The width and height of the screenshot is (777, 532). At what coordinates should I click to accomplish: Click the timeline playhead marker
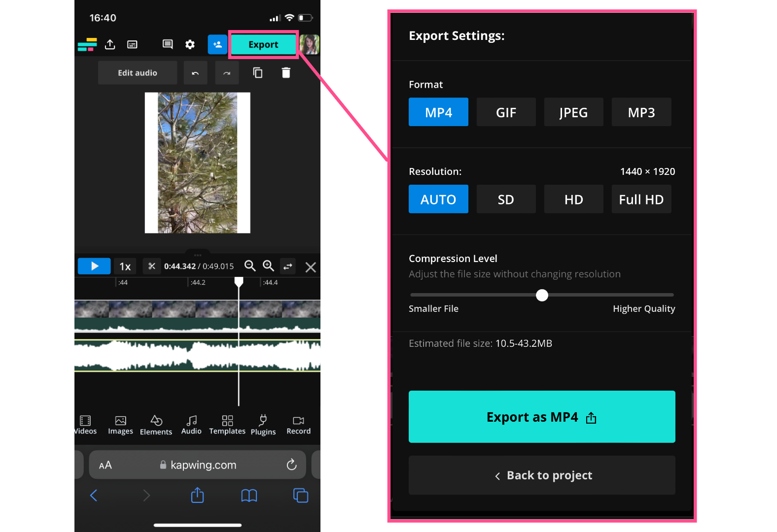[239, 282]
